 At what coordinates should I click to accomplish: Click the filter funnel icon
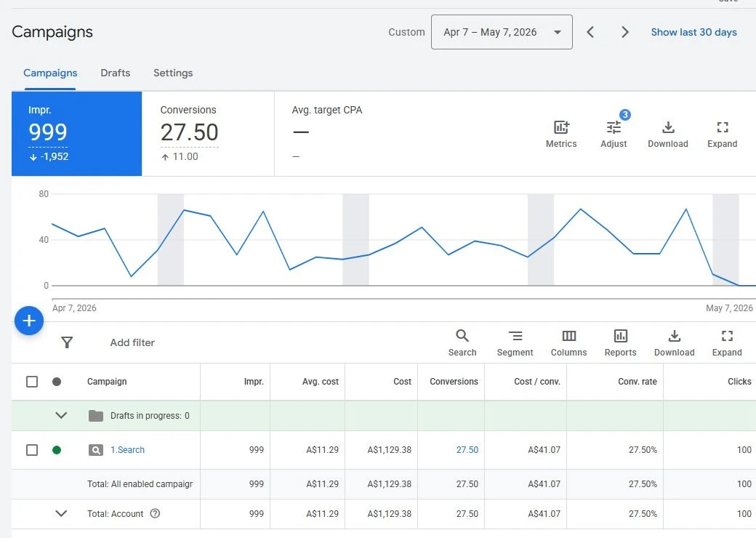(x=67, y=342)
